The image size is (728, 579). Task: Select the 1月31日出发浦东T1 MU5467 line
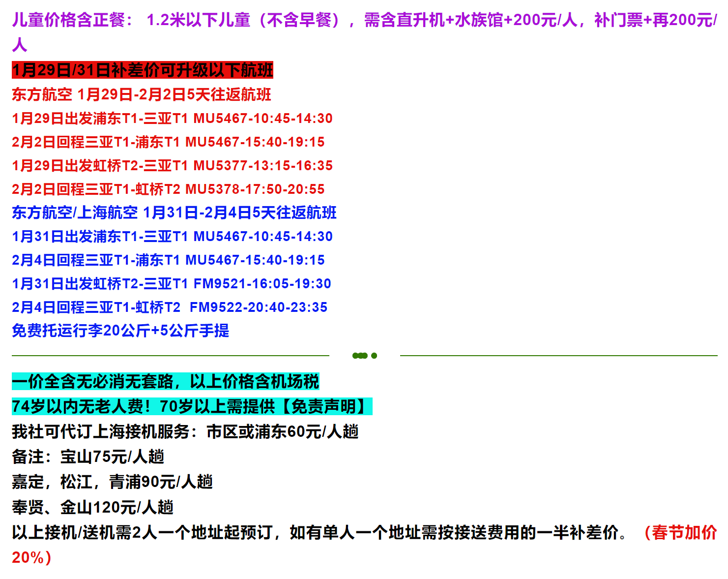pos(173,237)
